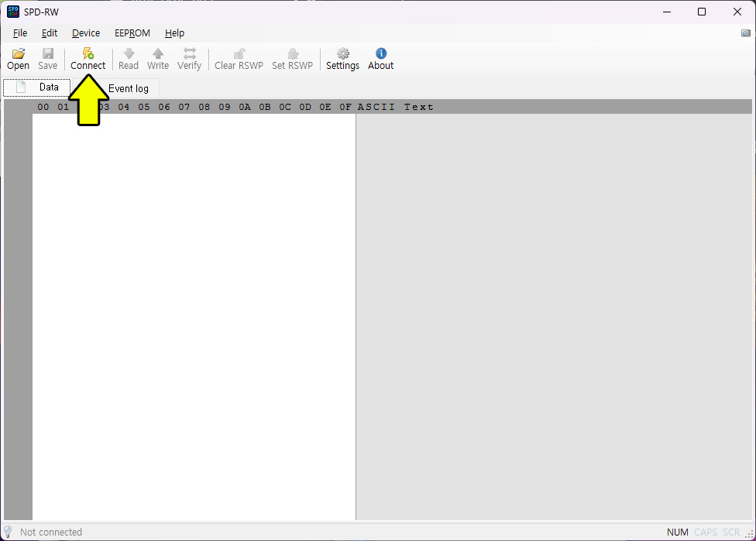The width and height of the screenshot is (756, 541).
Task: Click the Save floppy disk icon
Action: tap(48, 53)
